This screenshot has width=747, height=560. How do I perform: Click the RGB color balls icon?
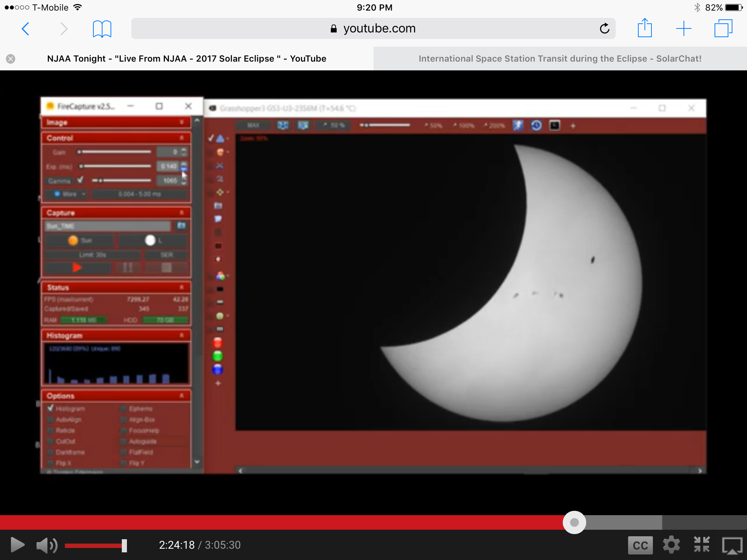point(220,276)
